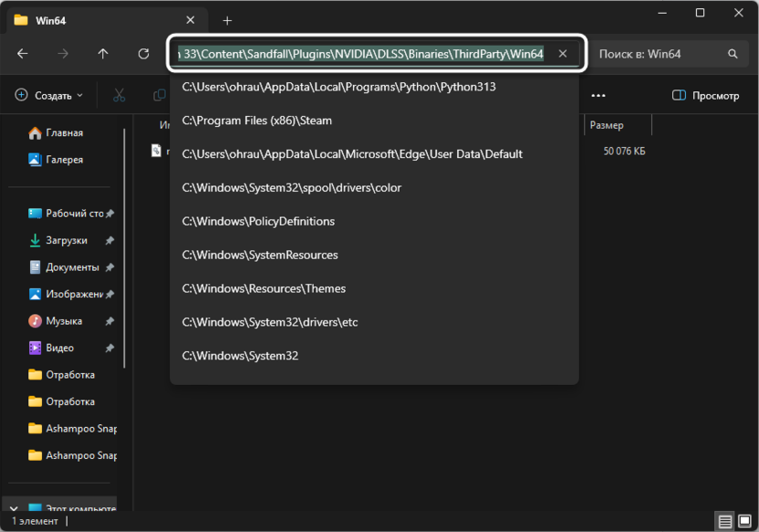
Task: Click the Up one level arrow
Action: (x=103, y=54)
